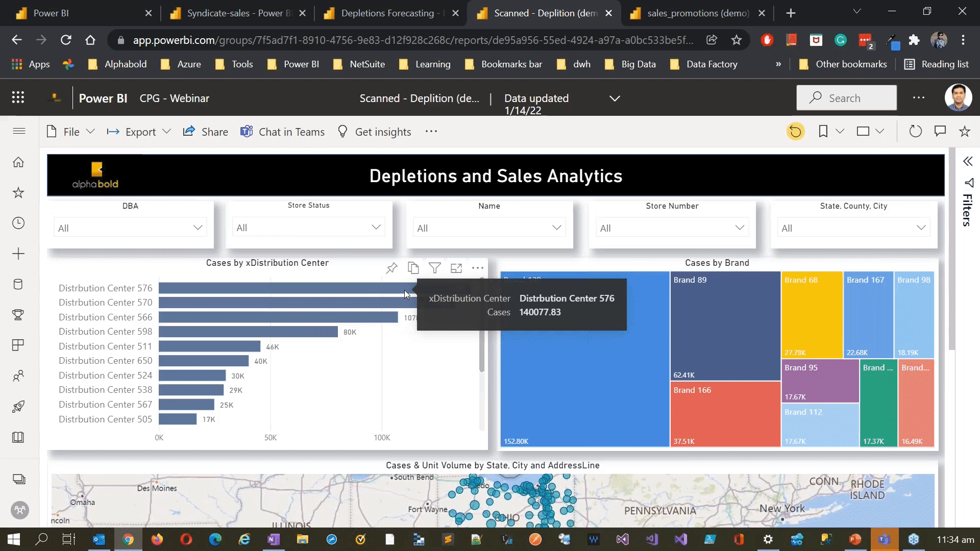Click the Refresh visuals icon
Viewport: 980px width, 551px height.
tap(916, 132)
